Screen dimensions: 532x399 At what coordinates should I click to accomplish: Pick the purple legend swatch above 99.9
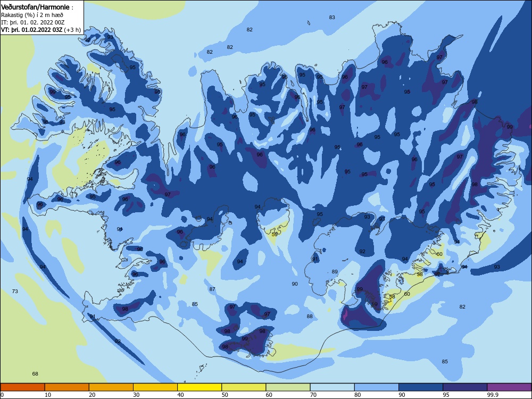coord(509,387)
